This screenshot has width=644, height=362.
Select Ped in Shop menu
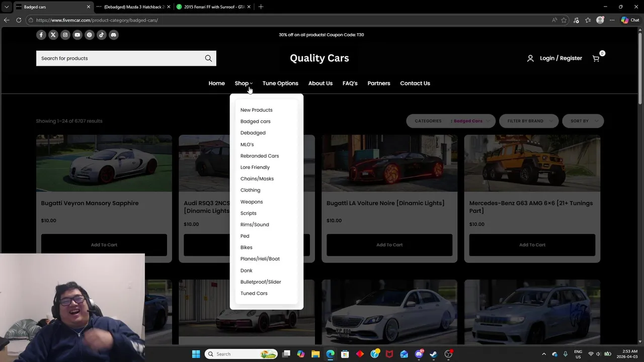(245, 236)
